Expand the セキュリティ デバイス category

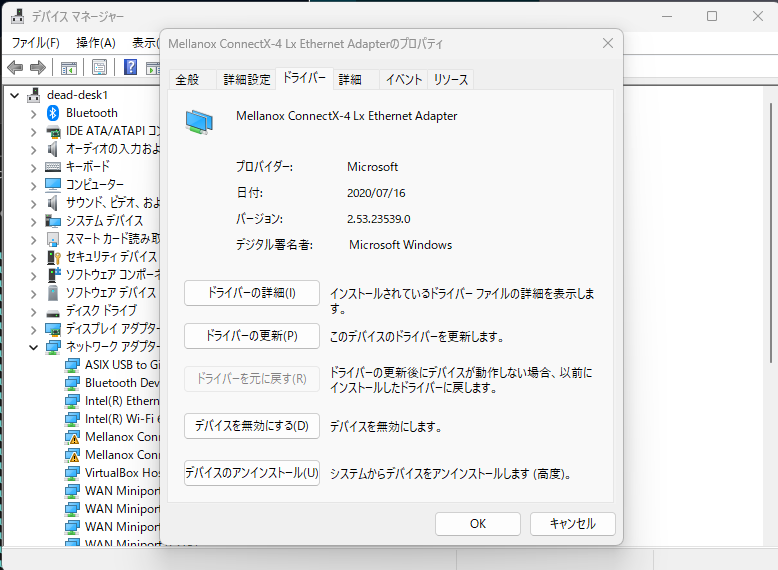coord(33,258)
